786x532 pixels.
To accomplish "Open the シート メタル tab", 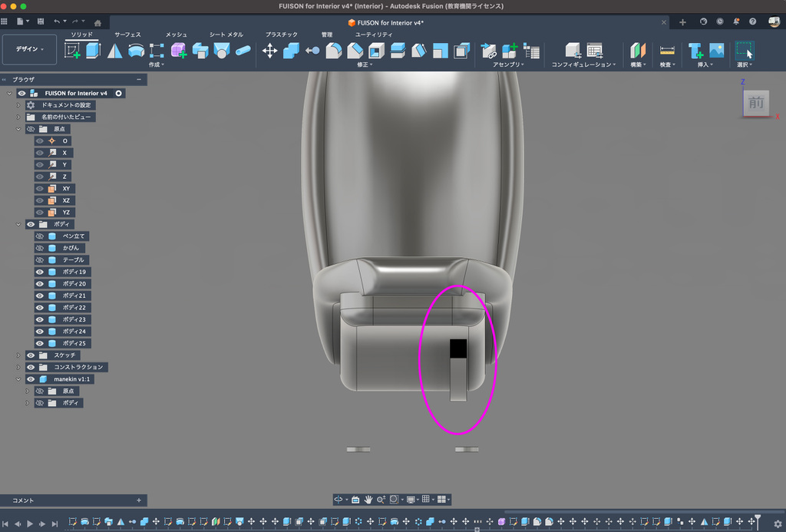I will click(x=226, y=35).
